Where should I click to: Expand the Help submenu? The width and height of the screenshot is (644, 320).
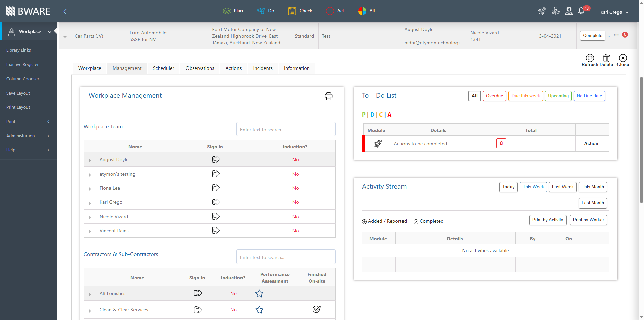(x=28, y=150)
